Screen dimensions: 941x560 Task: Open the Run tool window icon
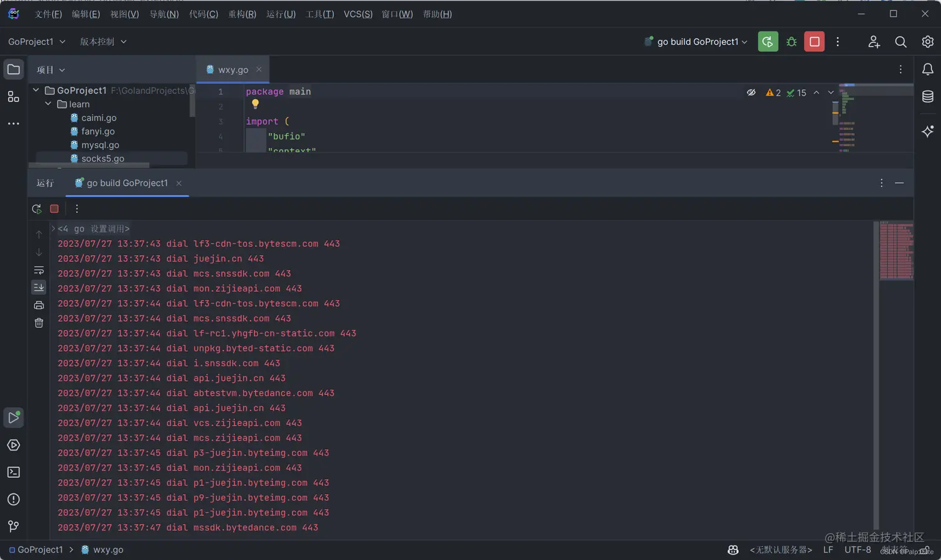tap(14, 418)
